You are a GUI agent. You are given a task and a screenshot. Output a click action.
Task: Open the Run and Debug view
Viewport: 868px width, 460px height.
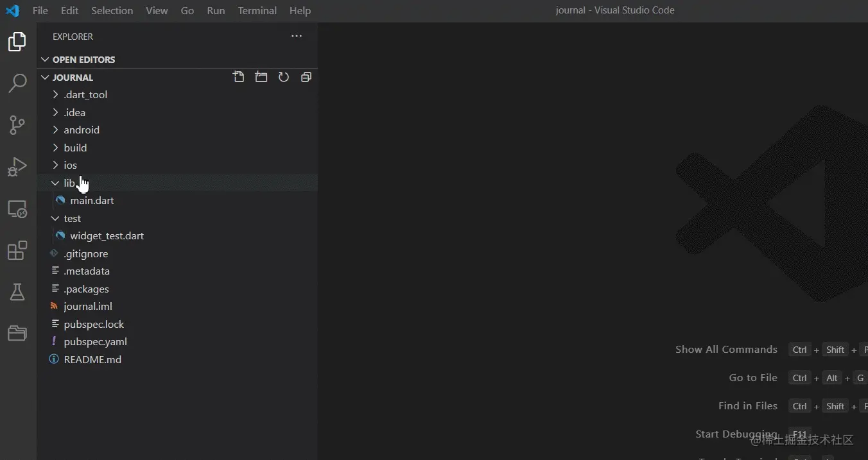pyautogui.click(x=17, y=167)
